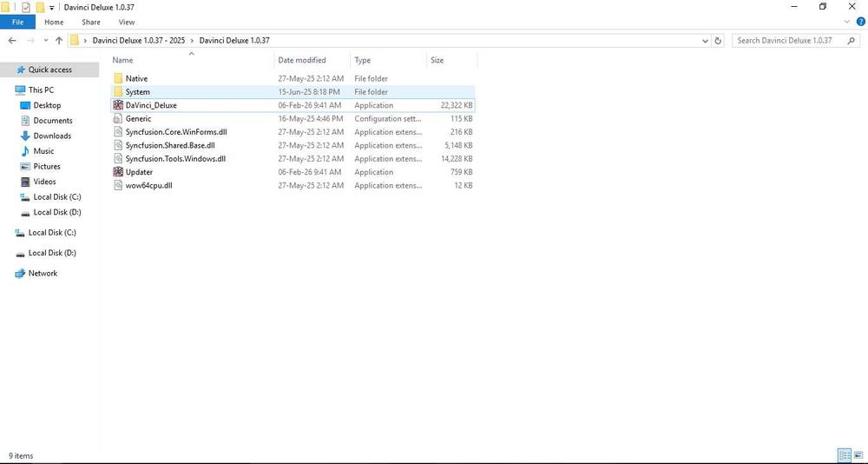The image size is (868, 464).
Task: Open the File menu
Action: point(17,23)
